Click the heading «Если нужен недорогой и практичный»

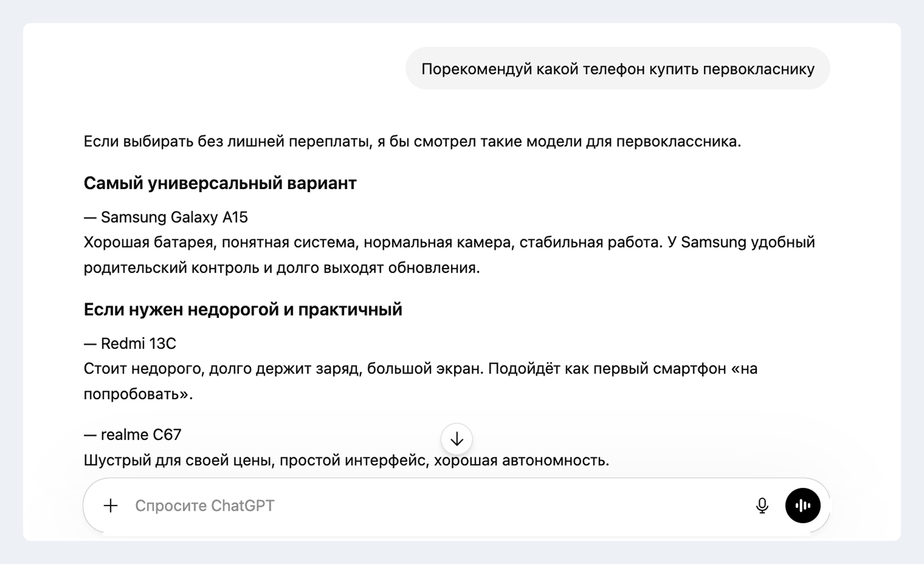click(243, 309)
